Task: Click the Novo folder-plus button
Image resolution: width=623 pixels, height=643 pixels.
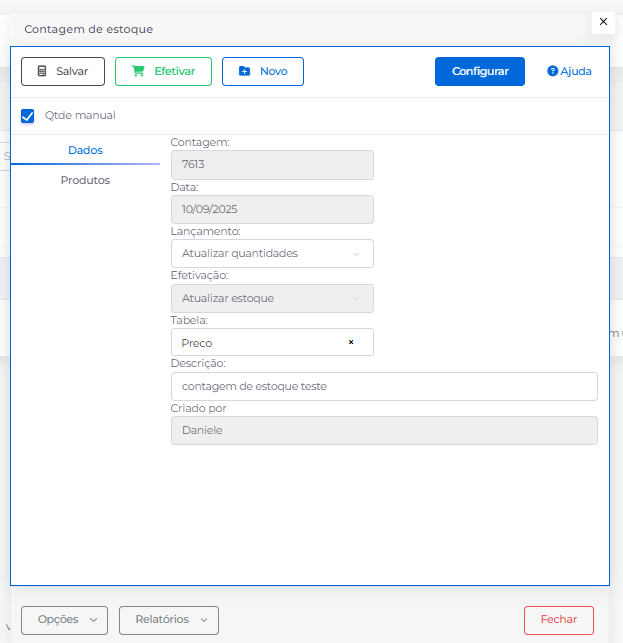Action: [262, 71]
